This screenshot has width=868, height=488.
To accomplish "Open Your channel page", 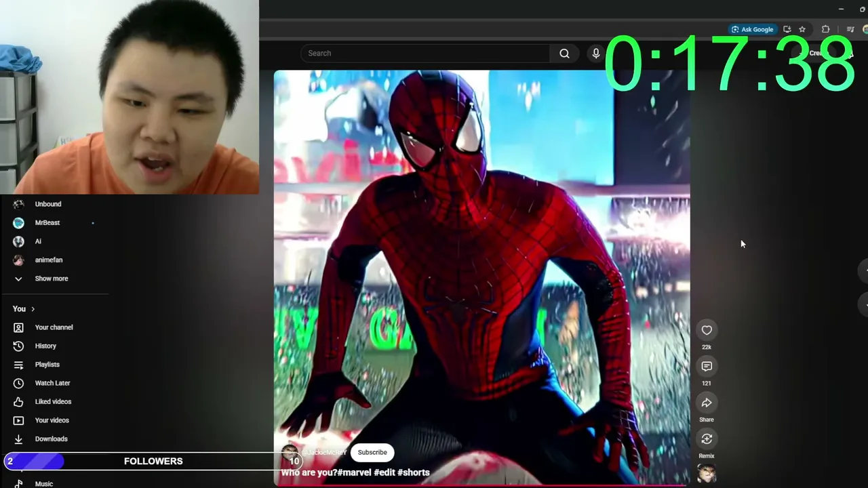I will [x=54, y=327].
